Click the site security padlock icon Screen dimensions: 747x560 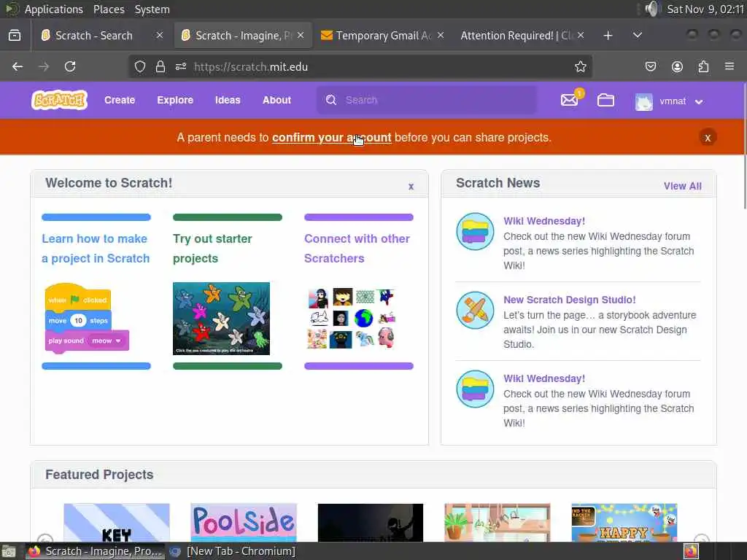click(x=160, y=66)
